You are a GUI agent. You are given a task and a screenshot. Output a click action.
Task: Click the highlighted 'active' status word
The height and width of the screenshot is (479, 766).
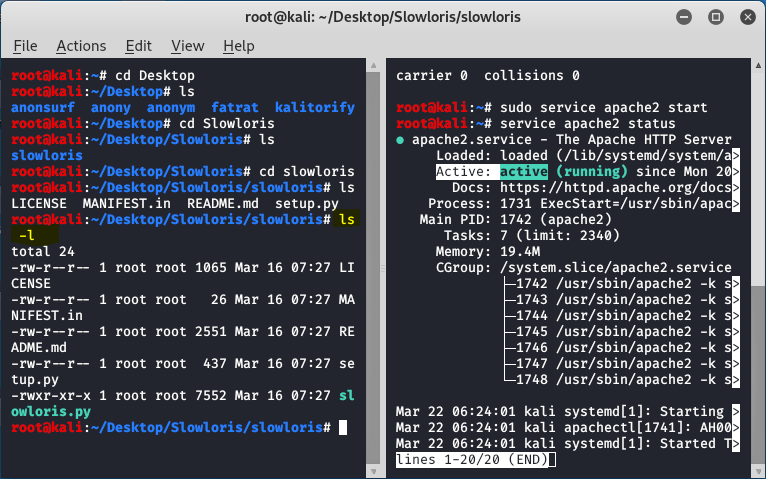coord(523,172)
